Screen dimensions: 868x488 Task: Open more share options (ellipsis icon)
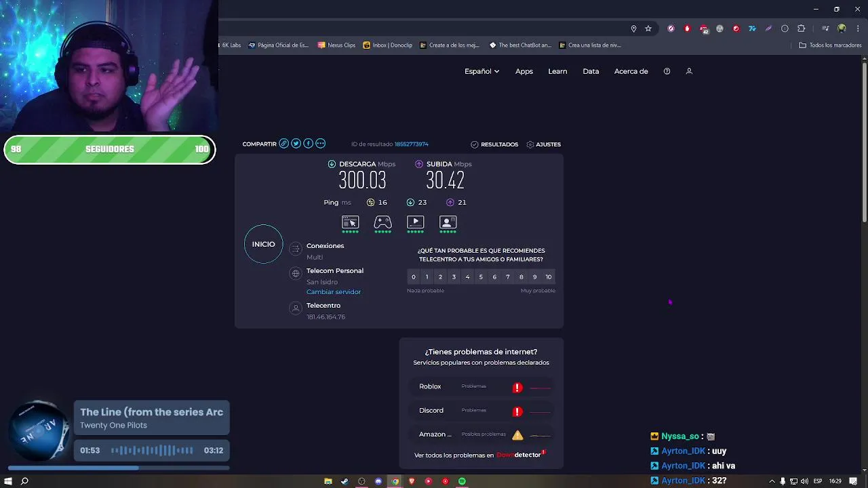[321, 144]
